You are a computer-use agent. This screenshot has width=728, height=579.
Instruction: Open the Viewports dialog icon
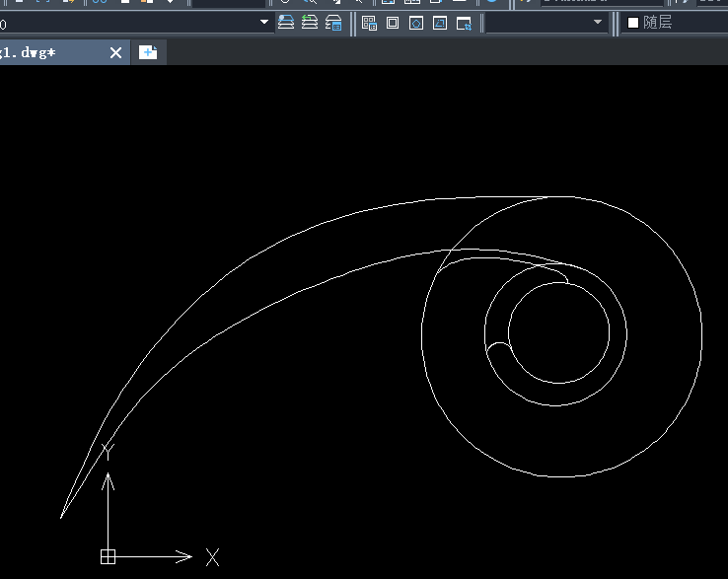[370, 22]
